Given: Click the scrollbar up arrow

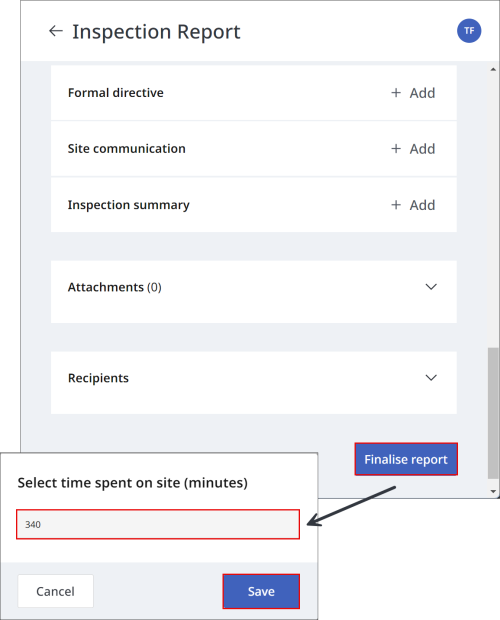Looking at the screenshot, I should (493, 70).
